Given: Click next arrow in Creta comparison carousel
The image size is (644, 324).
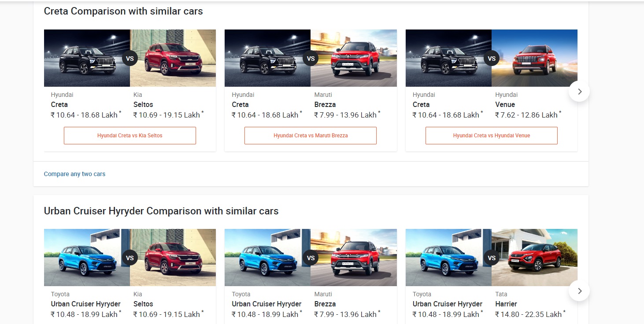Looking at the screenshot, I should click(579, 92).
